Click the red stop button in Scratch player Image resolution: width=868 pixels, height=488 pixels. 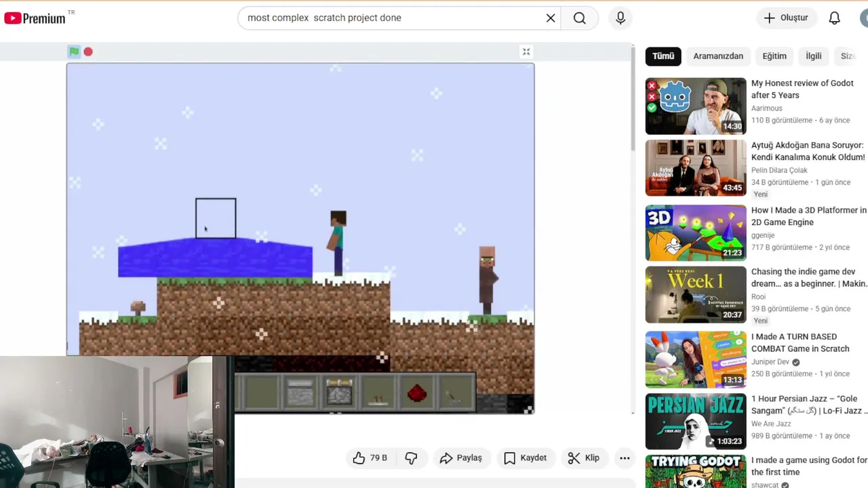point(88,52)
